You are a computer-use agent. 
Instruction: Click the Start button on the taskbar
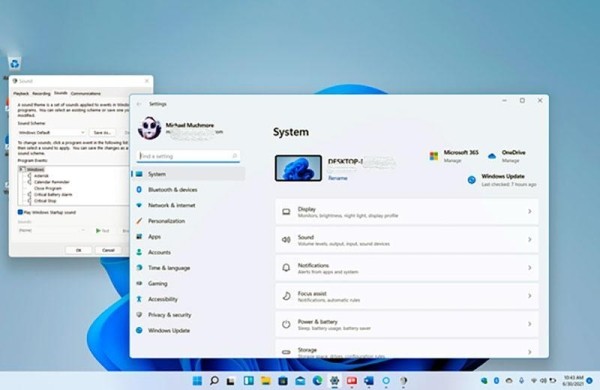tap(197, 380)
